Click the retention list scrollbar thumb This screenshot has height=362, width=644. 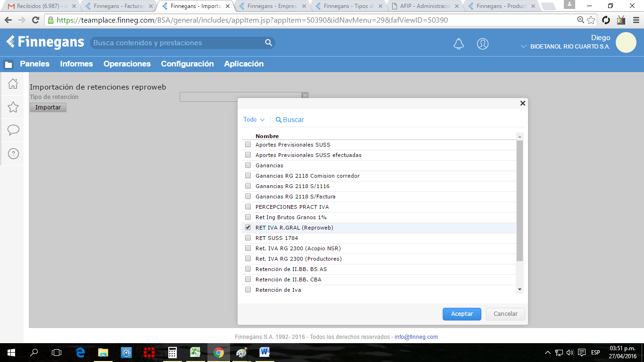(x=520, y=201)
